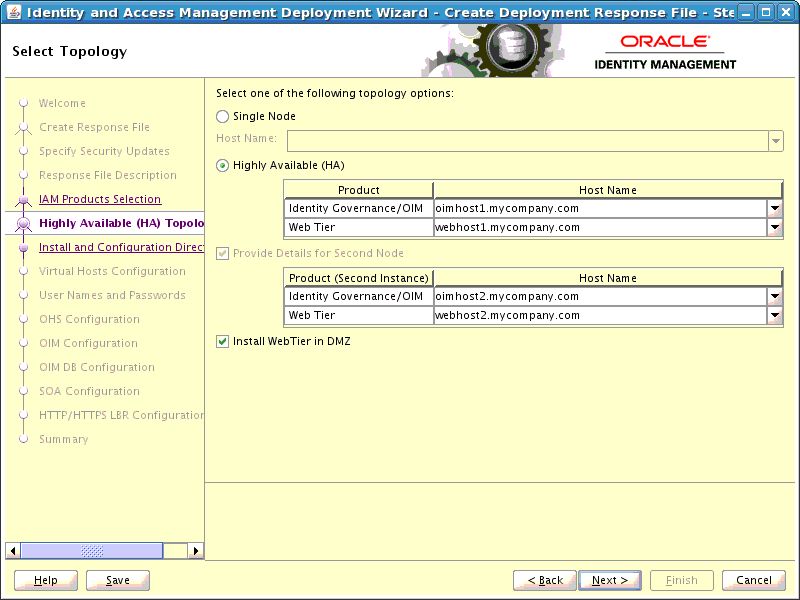The image size is (800, 600).
Task: Click the webhost2.mycompany.com host name field
Action: click(x=601, y=316)
